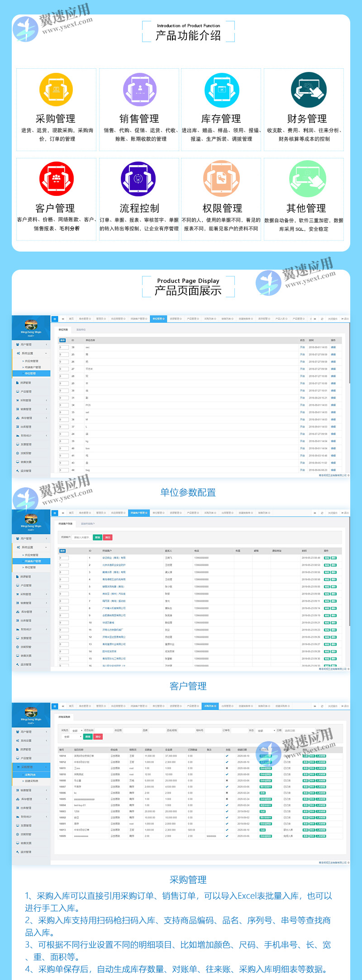Click the purple 销售管理 feature icon
The image size is (362, 980).
tap(140, 90)
